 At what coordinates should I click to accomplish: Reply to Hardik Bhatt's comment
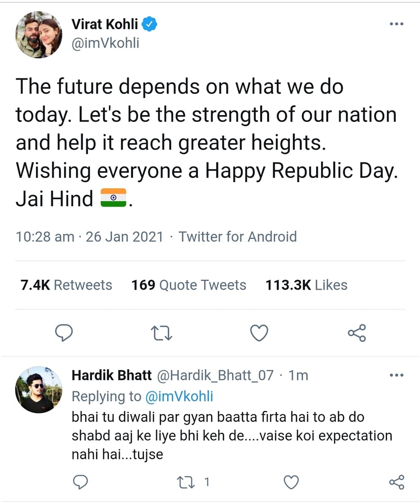coord(80,482)
